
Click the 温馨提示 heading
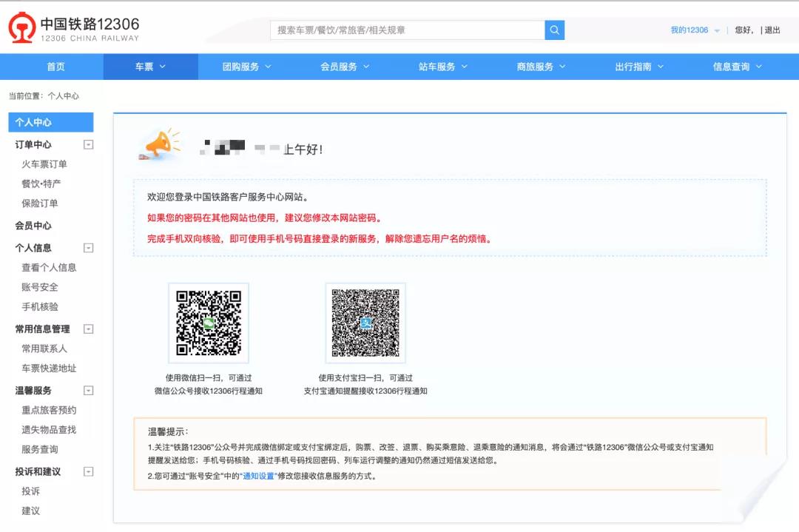coord(168,431)
